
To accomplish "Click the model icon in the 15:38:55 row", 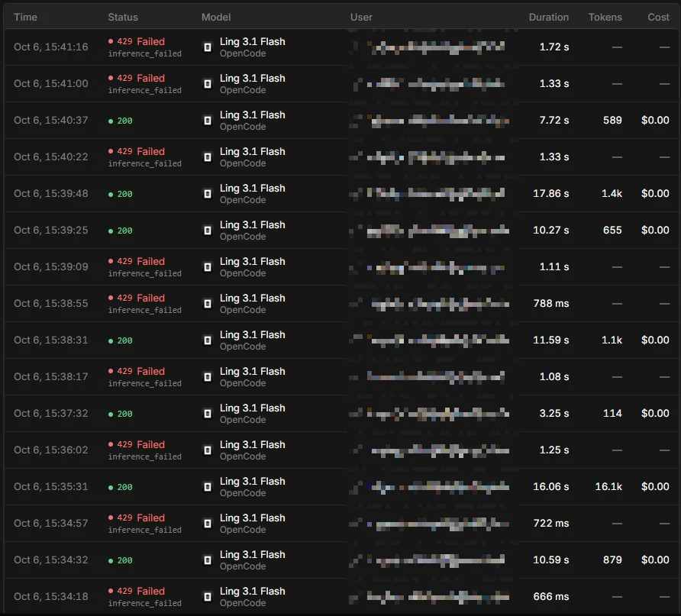I will pyautogui.click(x=208, y=304).
